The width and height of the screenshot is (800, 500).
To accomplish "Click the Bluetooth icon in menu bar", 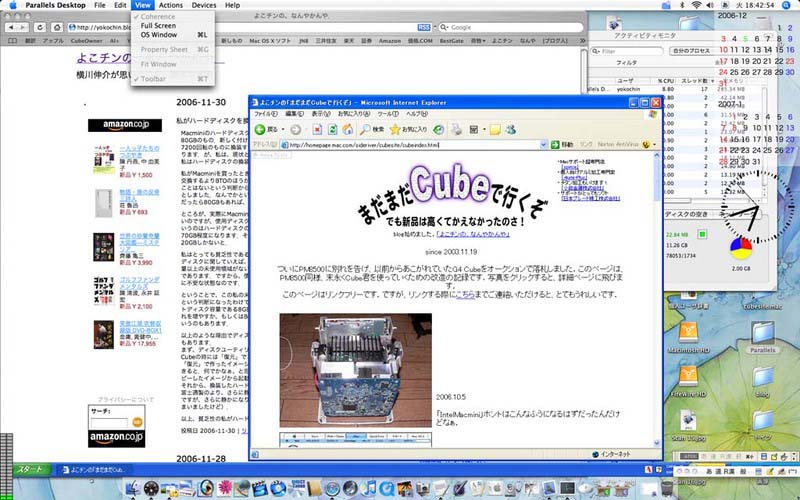I will coord(682,5).
